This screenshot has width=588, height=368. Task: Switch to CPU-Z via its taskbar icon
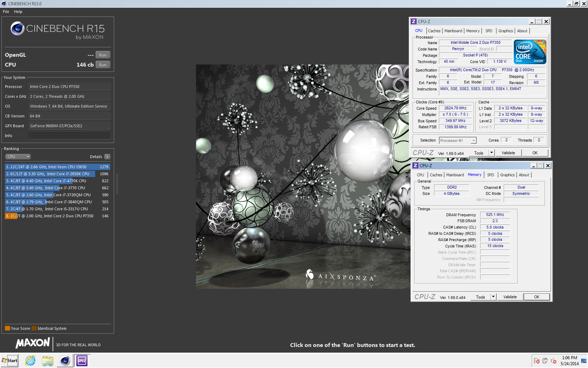point(82,361)
